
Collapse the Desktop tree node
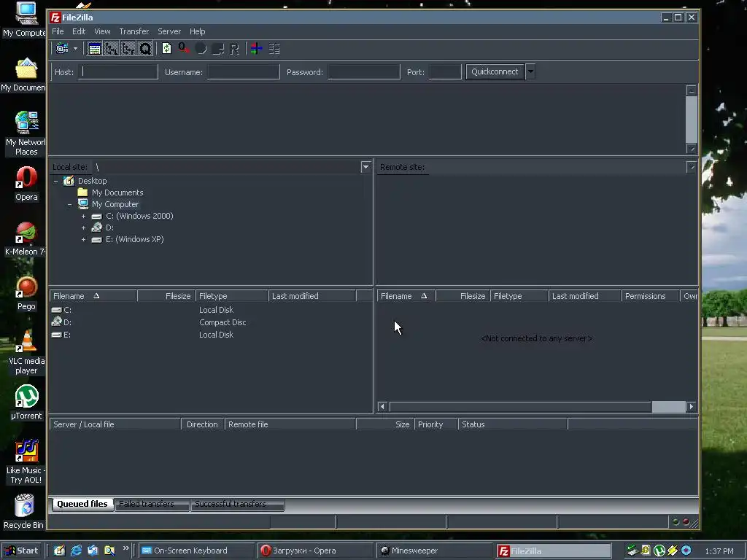point(55,181)
